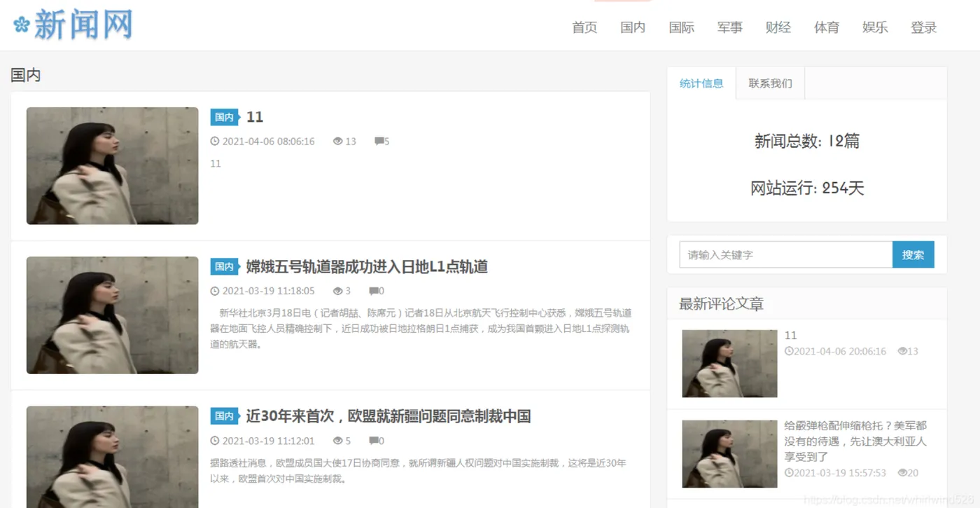The image size is (980, 508).
Task: Open sidebar article titled 11
Action: tap(791, 336)
